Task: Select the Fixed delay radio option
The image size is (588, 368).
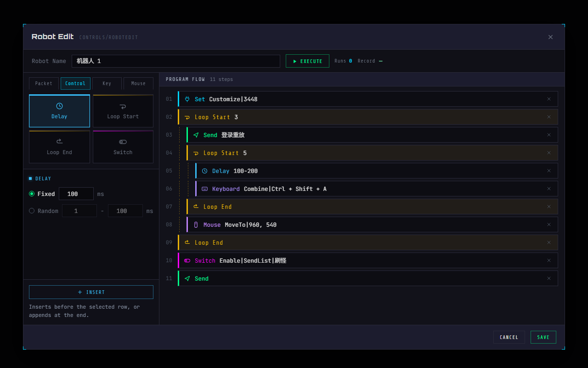Action: coord(32,194)
